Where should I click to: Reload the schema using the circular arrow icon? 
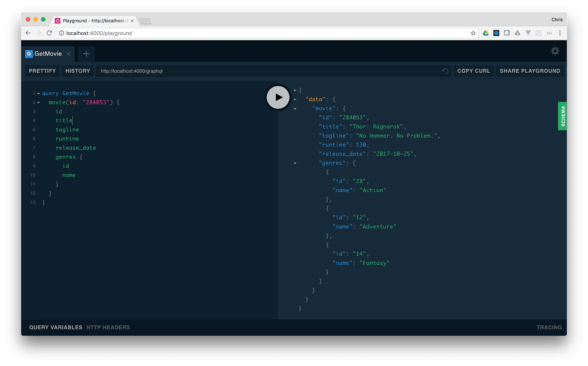445,71
